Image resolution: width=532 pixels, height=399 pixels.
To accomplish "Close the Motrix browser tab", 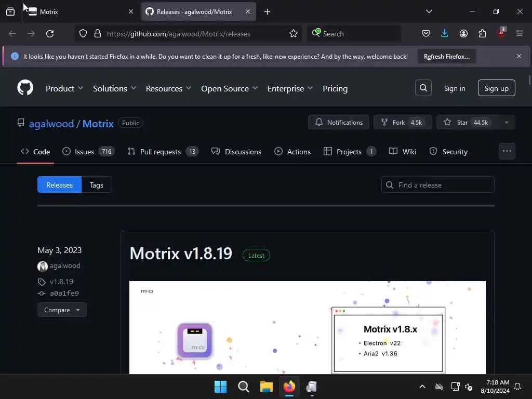I will click(131, 11).
